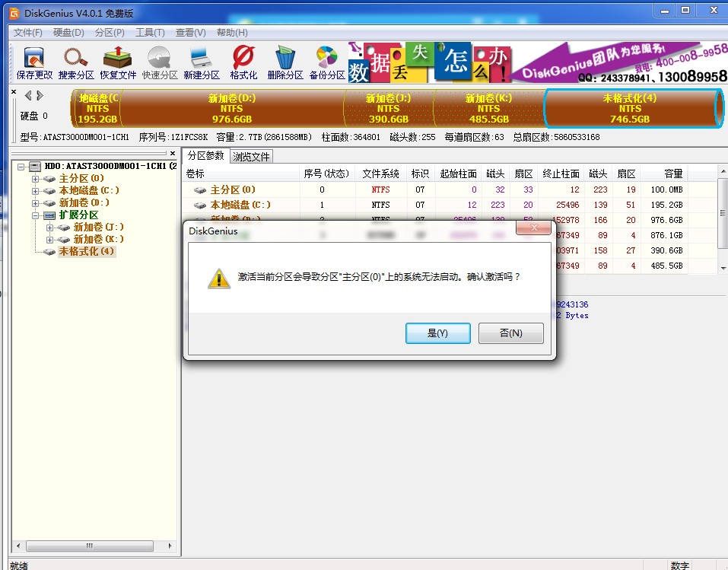Screen dimensions: 728x570
Task: Click the 保存更改 save changes toolbar icon
Action: pos(34,62)
